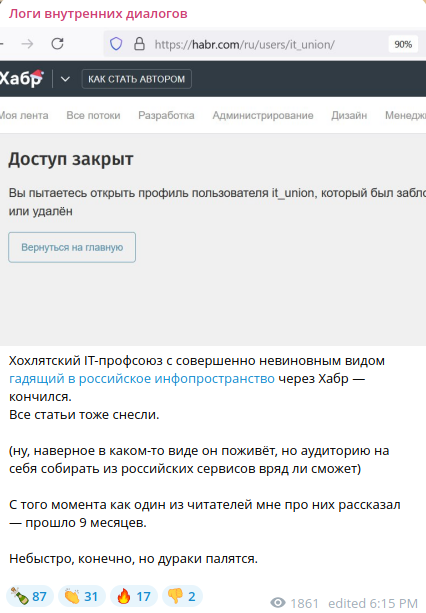This screenshot has width=426, height=613.
Task: Open the Моя лента tab
Action: click(24, 115)
